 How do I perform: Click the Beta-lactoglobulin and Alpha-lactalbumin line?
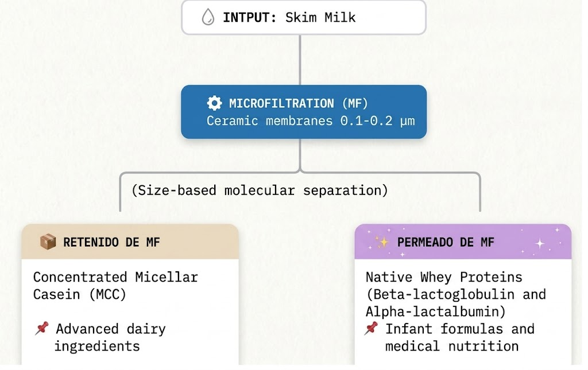[456, 303]
